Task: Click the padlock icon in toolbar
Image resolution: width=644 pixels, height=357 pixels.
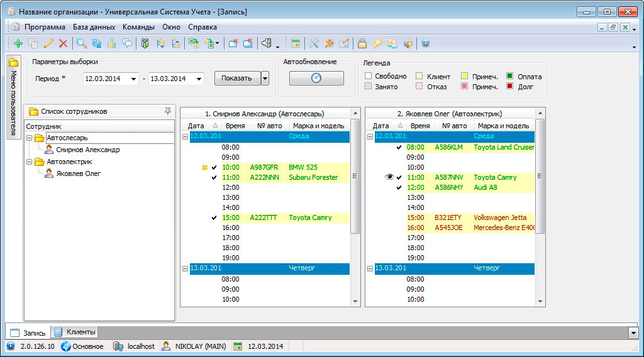Action: tap(362, 43)
